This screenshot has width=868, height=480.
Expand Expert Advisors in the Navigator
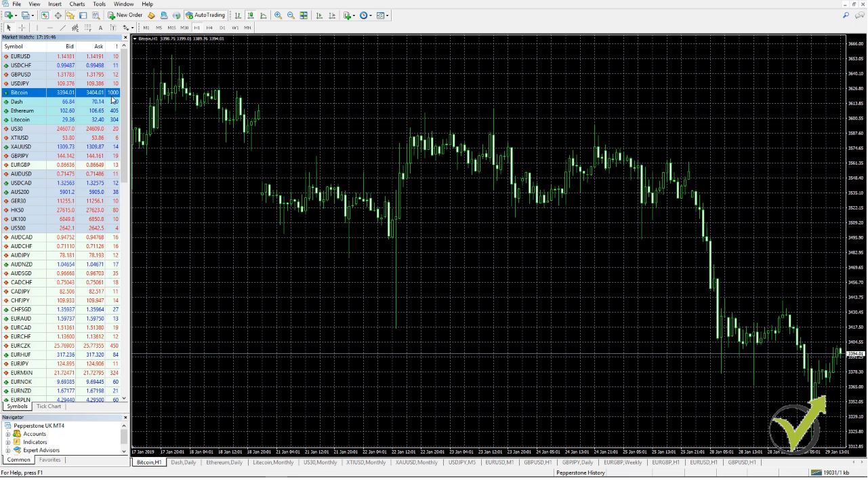click(x=7, y=450)
